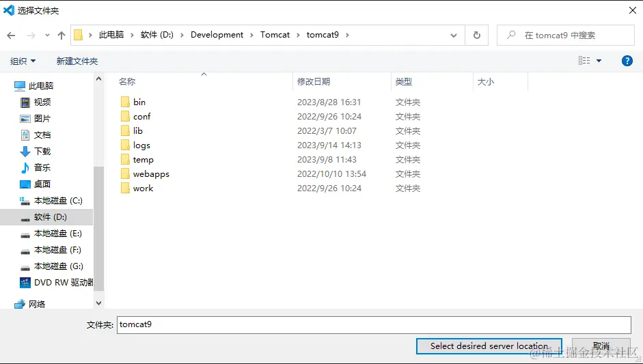Viewport: 643px width, 364px height.
Task: Click the search magnifier icon
Action: pos(511,35)
